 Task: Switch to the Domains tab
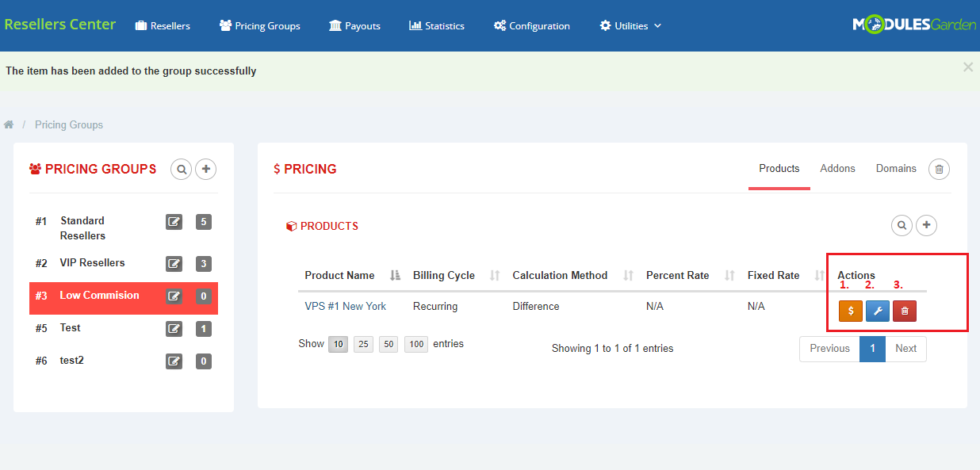(x=896, y=169)
